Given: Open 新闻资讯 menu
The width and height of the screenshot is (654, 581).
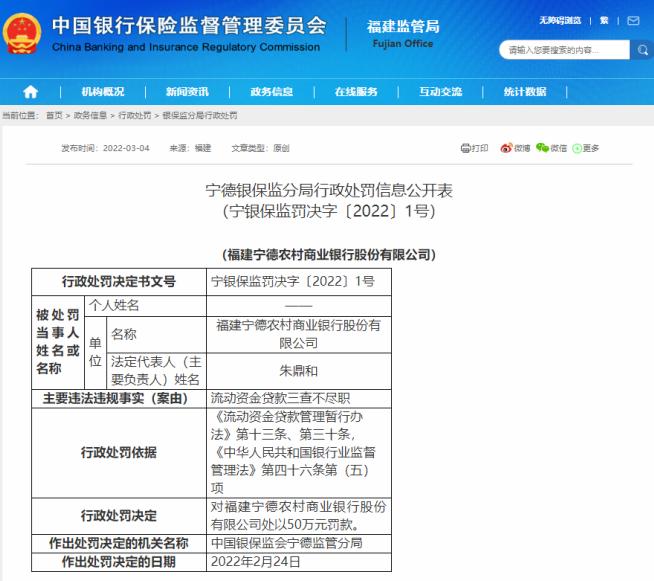Looking at the screenshot, I should point(187,92).
